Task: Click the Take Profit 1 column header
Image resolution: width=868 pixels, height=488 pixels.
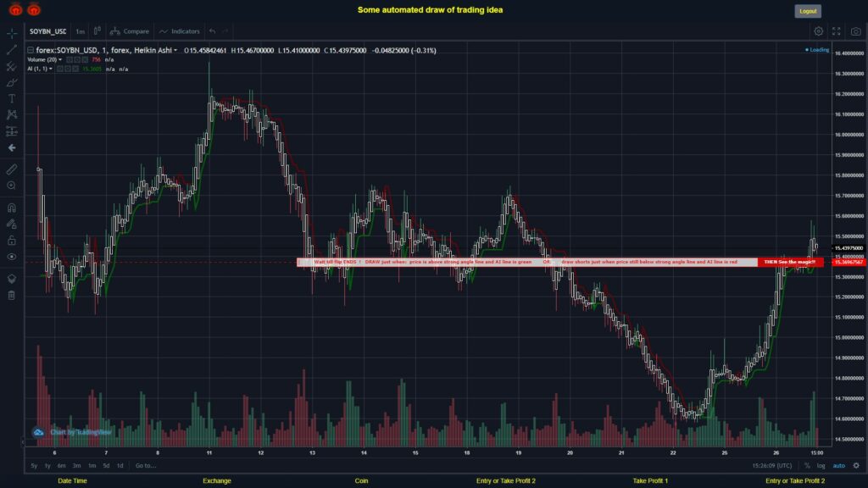Action: pyautogui.click(x=650, y=481)
